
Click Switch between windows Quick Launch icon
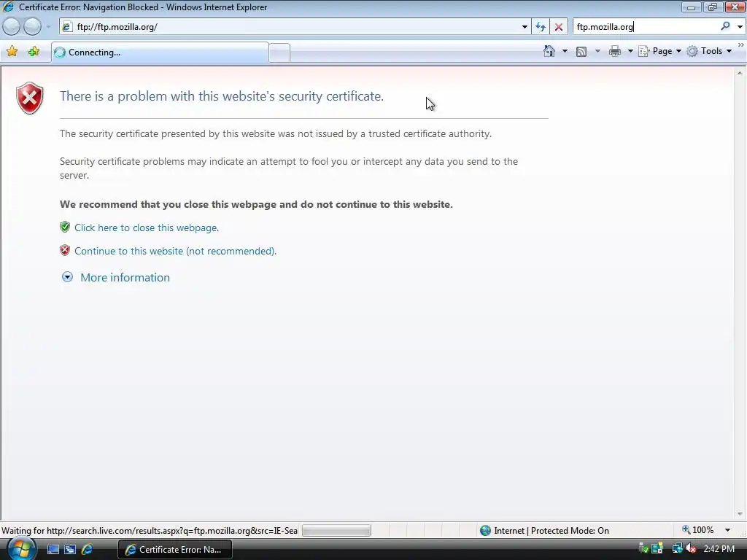(x=70, y=550)
